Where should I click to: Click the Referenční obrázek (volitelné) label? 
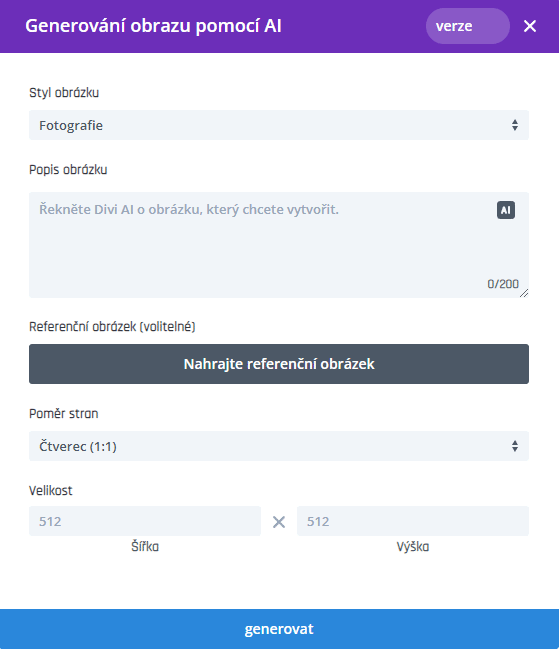[x=112, y=327]
